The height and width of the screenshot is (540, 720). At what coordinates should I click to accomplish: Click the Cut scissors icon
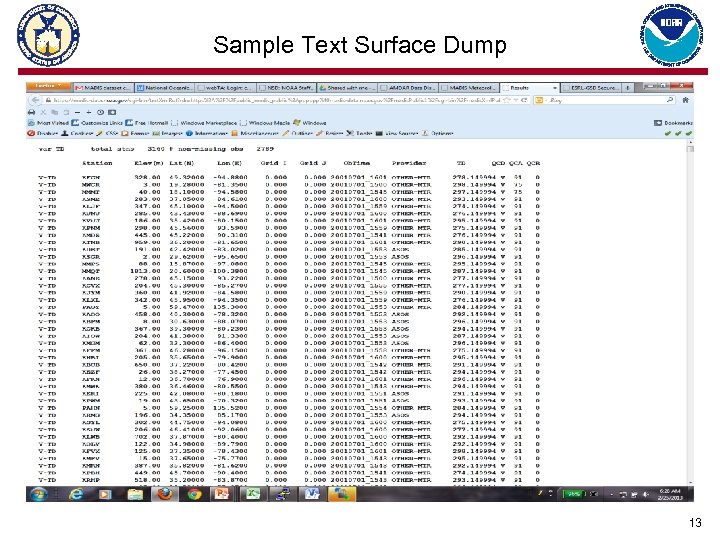[44, 112]
